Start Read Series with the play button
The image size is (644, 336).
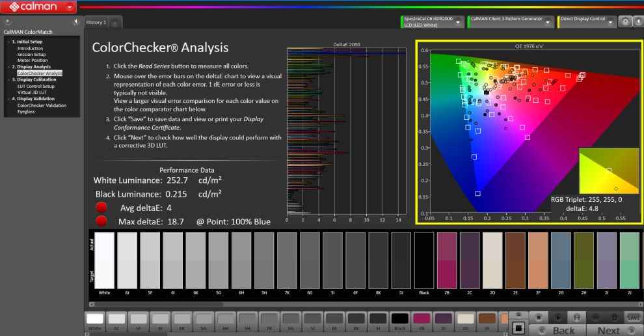pyautogui.click(x=557, y=317)
